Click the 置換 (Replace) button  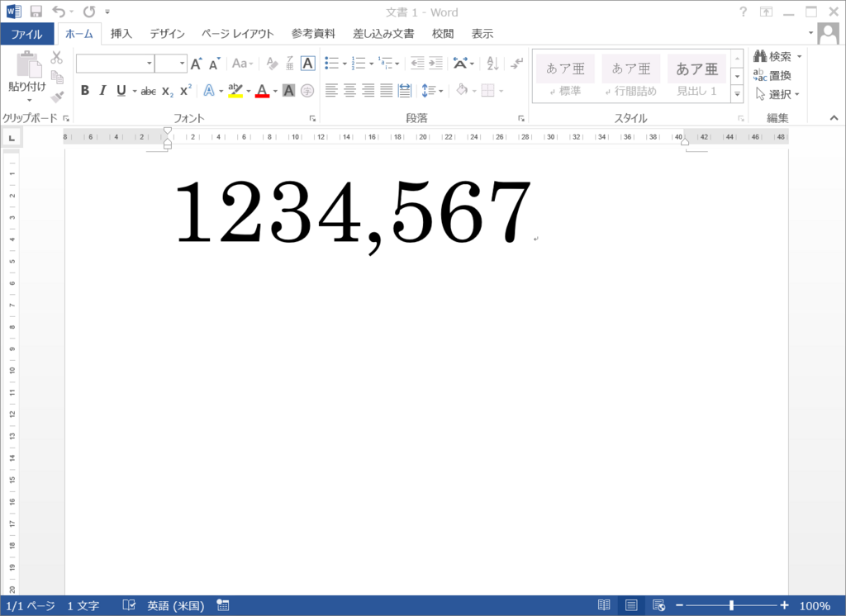pos(772,75)
